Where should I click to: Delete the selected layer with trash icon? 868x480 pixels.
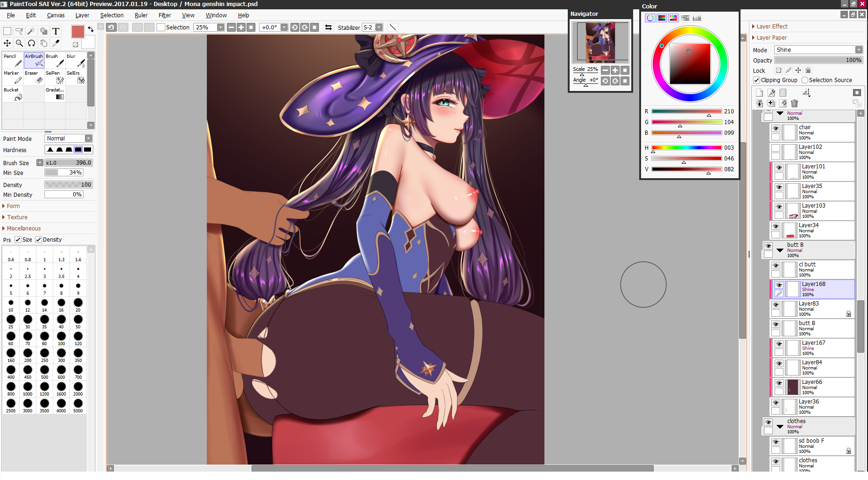point(795,103)
